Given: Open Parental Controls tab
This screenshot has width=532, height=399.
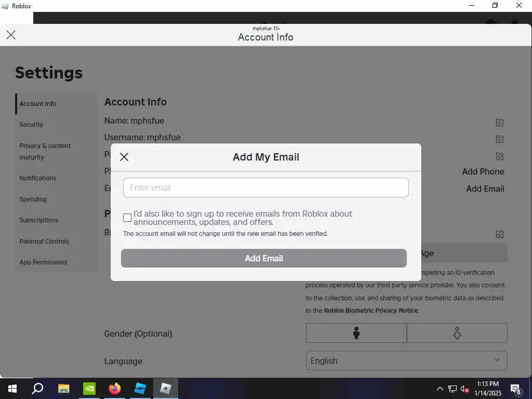Looking at the screenshot, I should pyautogui.click(x=44, y=241).
